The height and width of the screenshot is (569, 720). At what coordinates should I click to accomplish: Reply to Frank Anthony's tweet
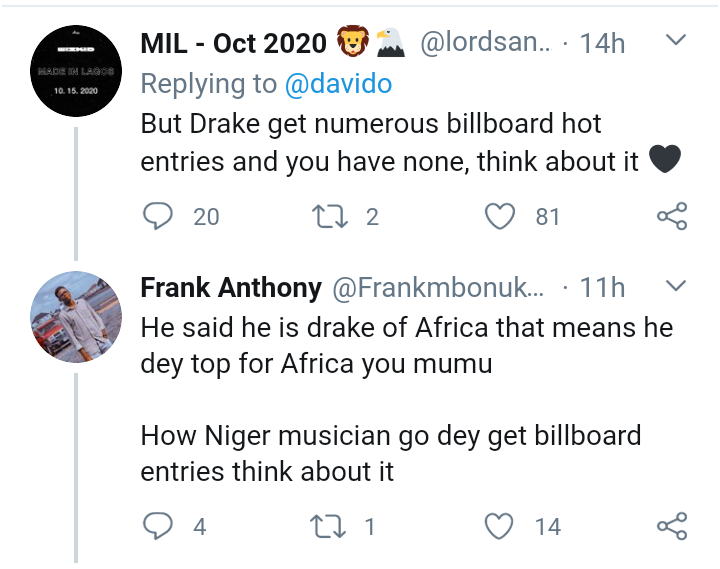pos(158,526)
